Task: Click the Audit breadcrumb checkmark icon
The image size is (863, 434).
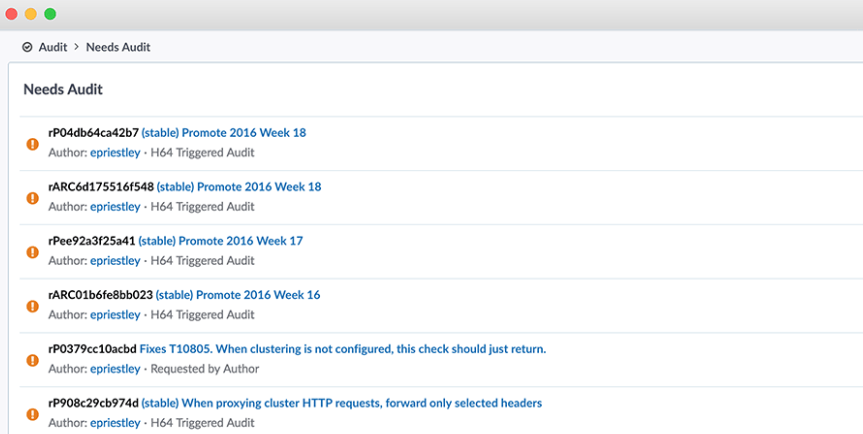Action: coord(27,47)
